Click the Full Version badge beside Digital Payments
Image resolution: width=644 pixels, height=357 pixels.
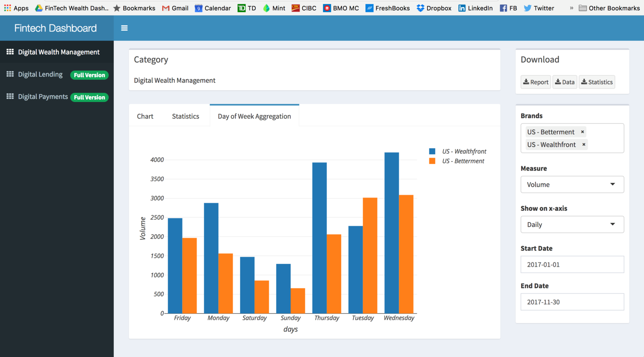[89, 97]
